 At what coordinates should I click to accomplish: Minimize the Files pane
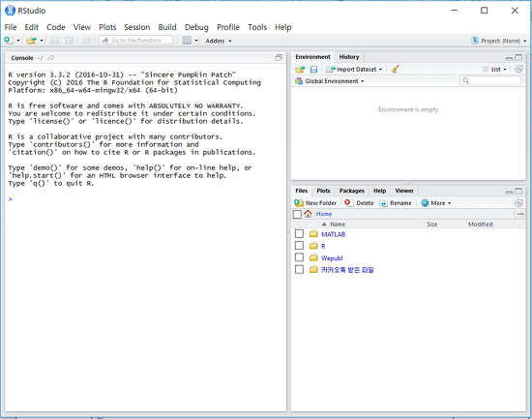(509, 193)
